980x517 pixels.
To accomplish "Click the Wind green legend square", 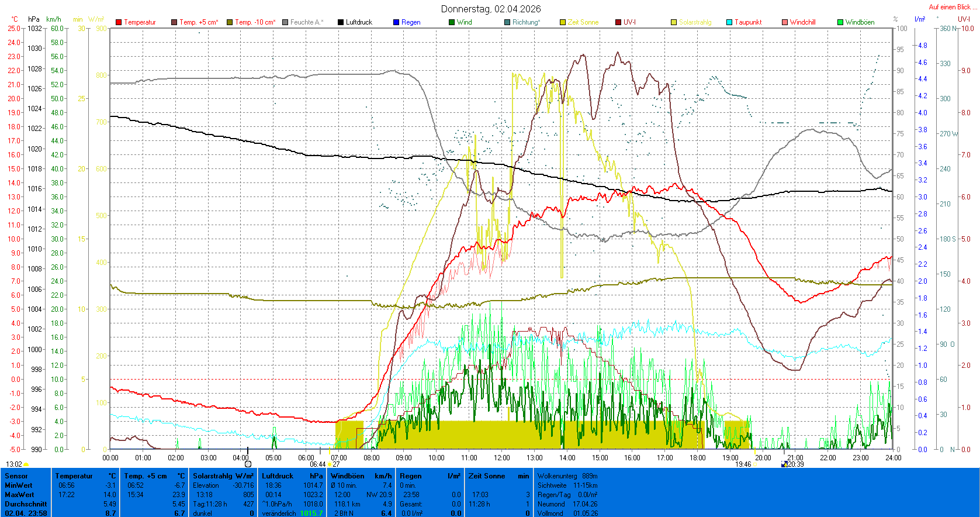I will (452, 22).
